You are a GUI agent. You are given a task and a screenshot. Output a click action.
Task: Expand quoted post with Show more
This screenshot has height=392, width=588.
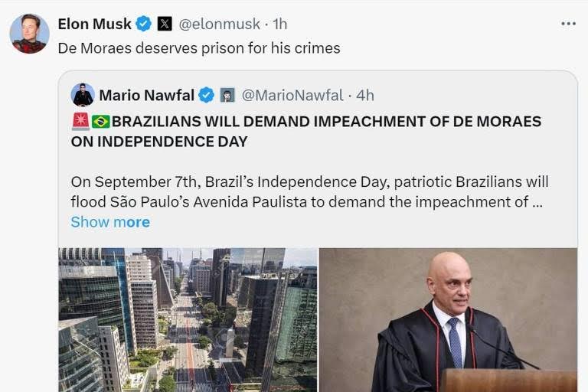(110, 222)
